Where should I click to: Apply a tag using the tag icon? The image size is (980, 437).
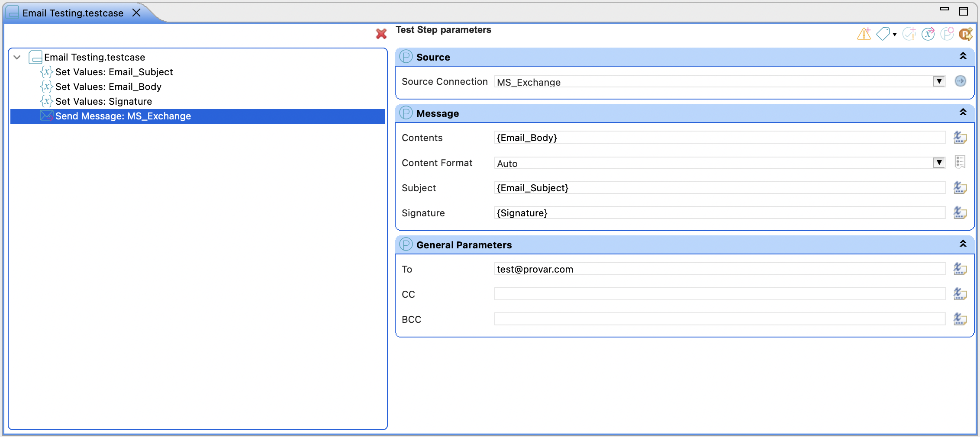coord(883,34)
